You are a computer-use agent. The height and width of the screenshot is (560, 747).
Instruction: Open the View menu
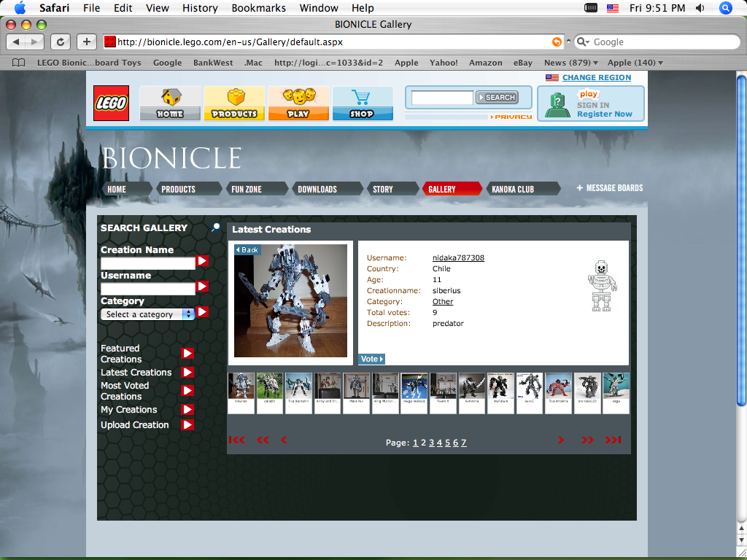158,8
